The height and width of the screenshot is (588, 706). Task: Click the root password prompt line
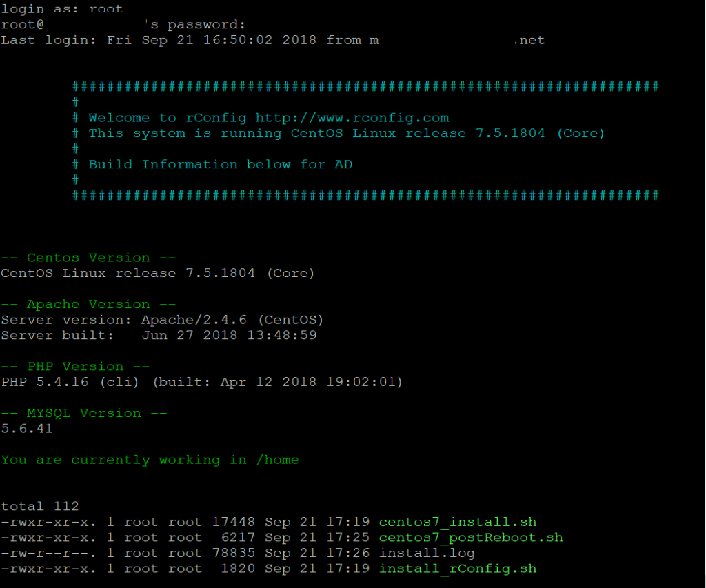123,25
